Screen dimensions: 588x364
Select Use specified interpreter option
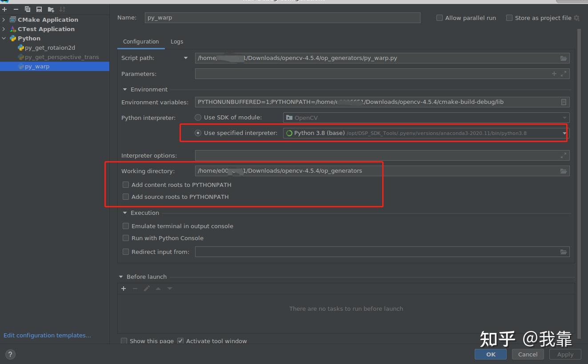click(x=198, y=133)
